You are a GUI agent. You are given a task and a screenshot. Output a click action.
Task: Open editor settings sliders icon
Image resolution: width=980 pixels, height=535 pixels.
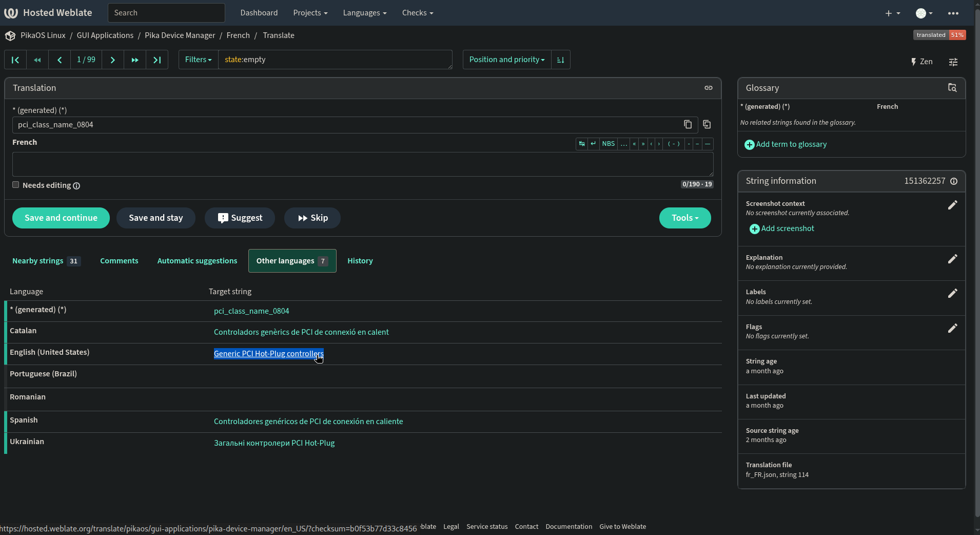coord(953,62)
